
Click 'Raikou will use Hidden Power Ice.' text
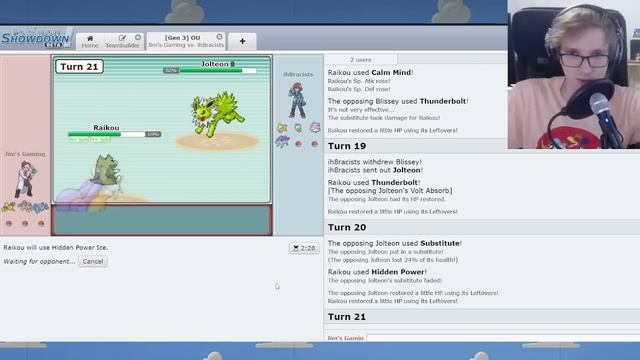point(56,247)
